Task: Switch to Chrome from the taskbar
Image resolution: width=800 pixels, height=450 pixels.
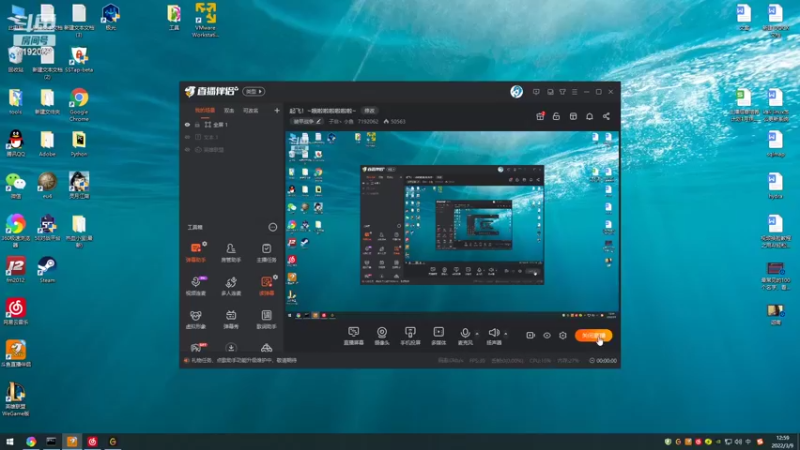Action: tap(31, 441)
